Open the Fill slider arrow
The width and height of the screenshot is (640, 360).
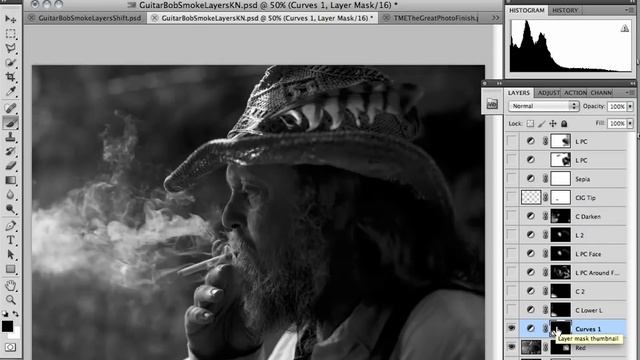630,124
